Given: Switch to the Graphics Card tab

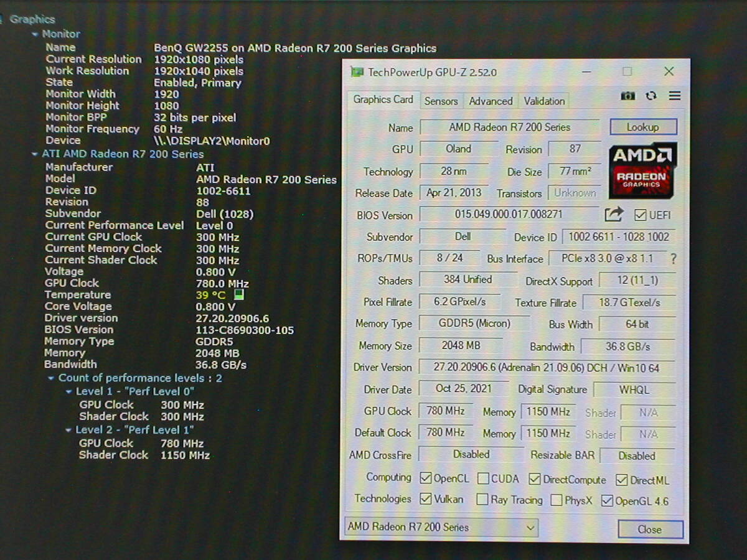Looking at the screenshot, I should [x=383, y=100].
